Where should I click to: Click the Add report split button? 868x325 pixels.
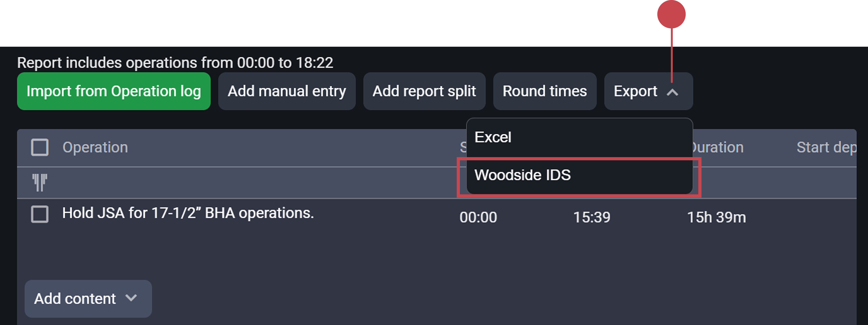[424, 91]
